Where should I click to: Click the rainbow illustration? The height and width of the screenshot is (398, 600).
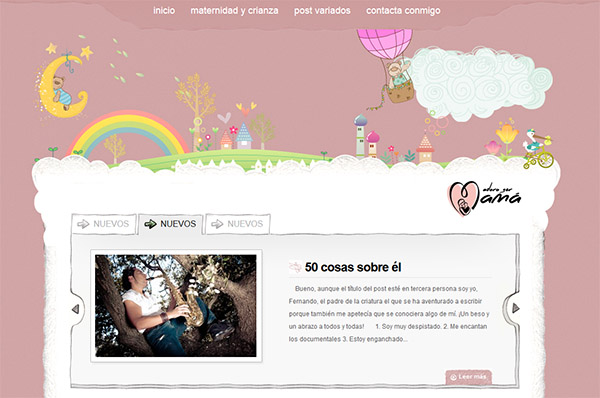point(127,134)
